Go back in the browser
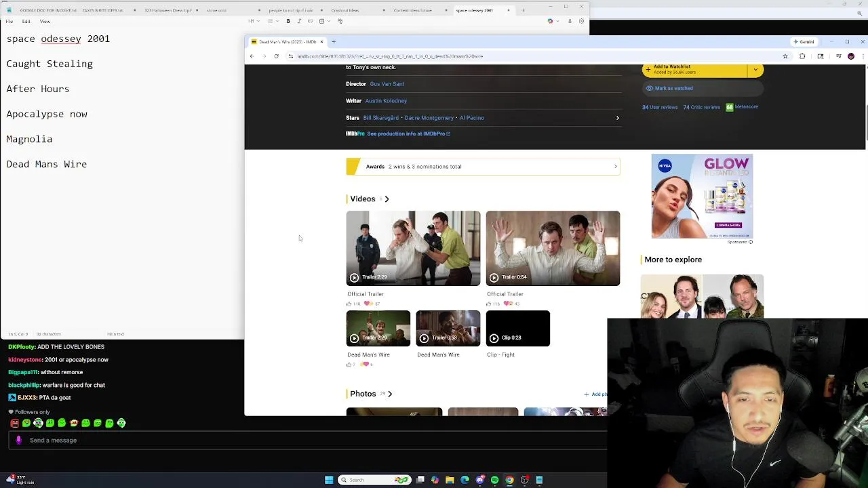The width and height of the screenshot is (868, 488). point(252,56)
